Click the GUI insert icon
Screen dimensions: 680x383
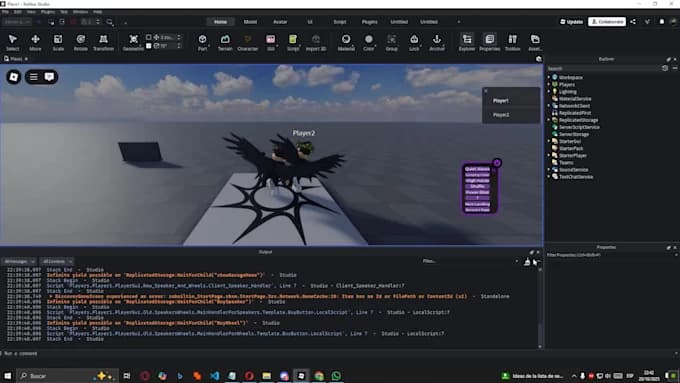tap(271, 43)
